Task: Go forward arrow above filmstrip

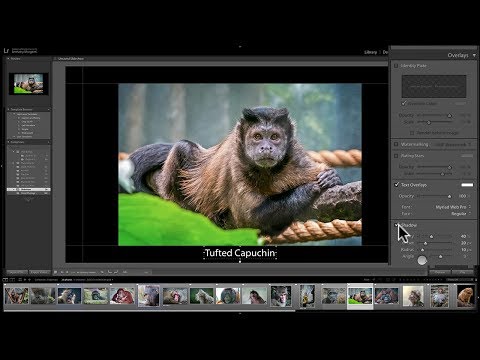Action: [29, 280]
